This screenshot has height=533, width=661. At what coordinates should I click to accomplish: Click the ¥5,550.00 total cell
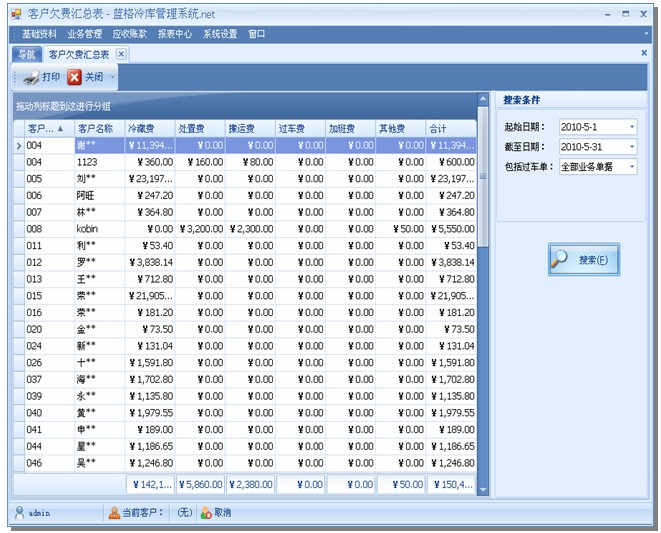click(x=451, y=229)
